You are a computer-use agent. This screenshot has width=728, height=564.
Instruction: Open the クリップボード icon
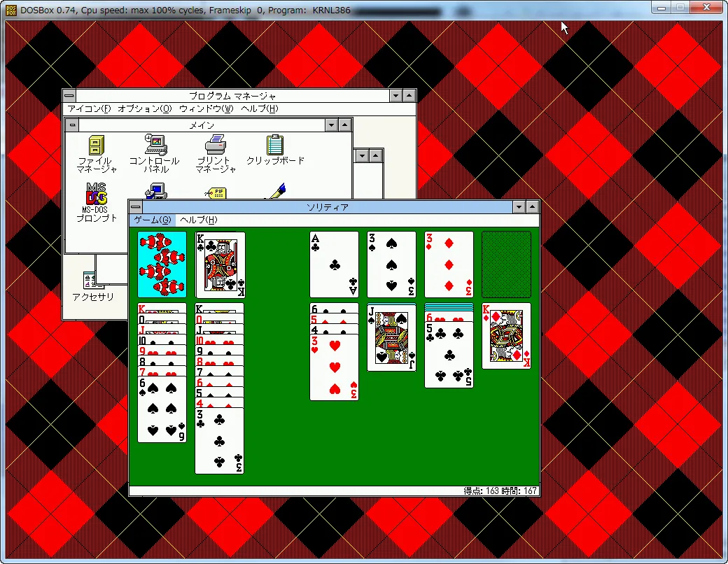pos(275,144)
